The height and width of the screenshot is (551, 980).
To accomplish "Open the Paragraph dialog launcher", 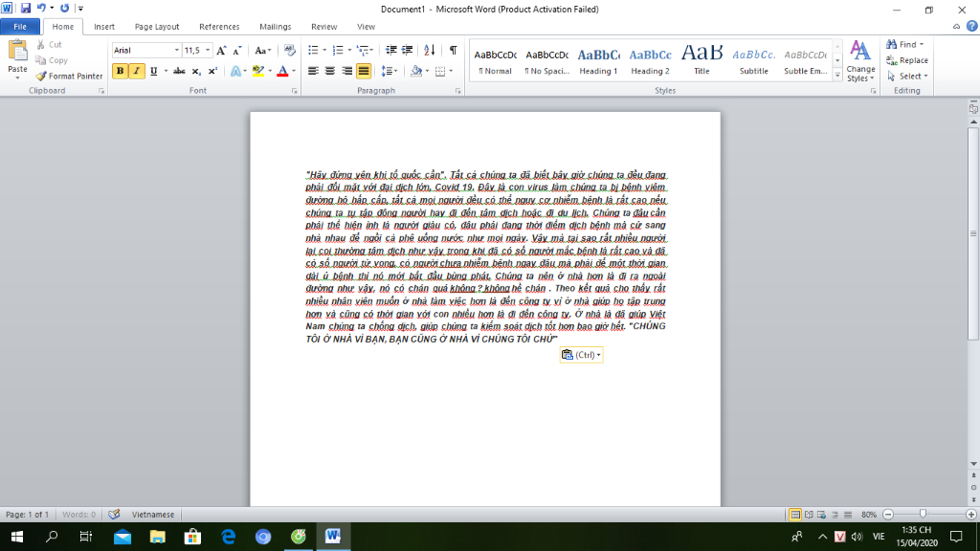I will pos(458,91).
